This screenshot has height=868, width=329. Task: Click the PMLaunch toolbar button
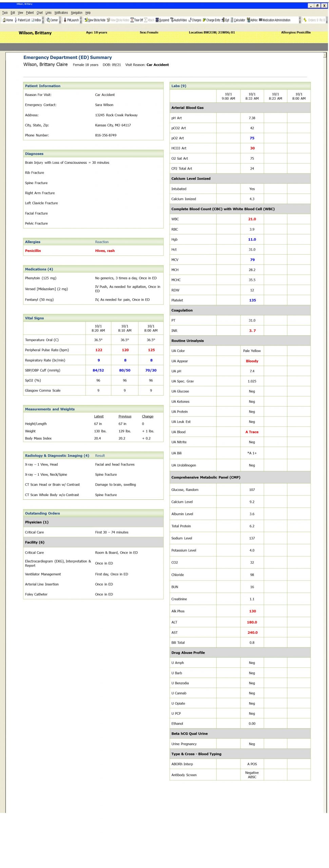[x=71, y=20]
